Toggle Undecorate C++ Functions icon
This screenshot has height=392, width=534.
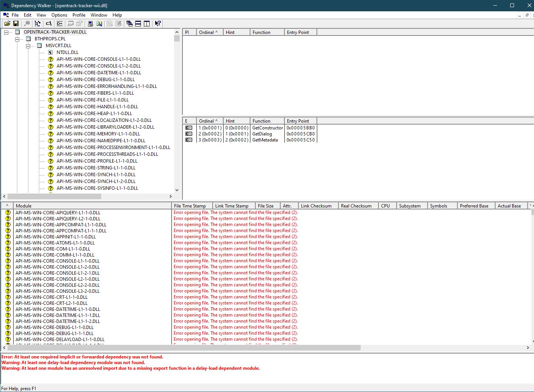click(60, 23)
